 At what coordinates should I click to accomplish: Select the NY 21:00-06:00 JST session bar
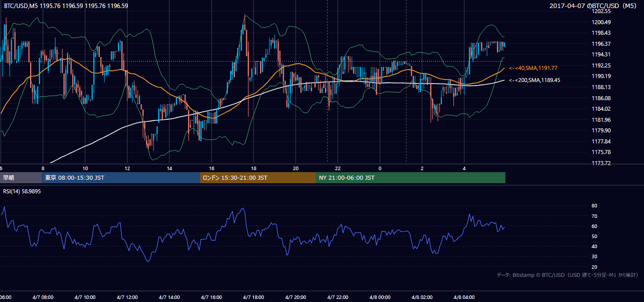[411, 178]
